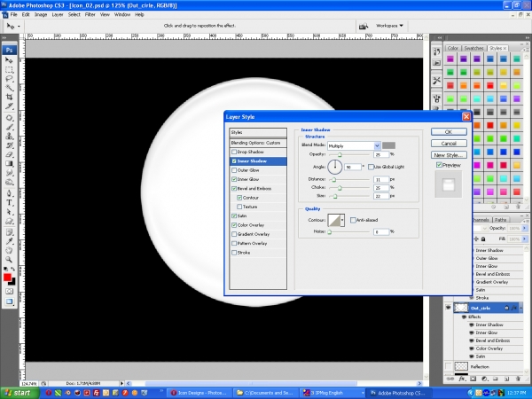Switch to the Swatches tab
Screen dimensions: 532x399
[473, 48]
